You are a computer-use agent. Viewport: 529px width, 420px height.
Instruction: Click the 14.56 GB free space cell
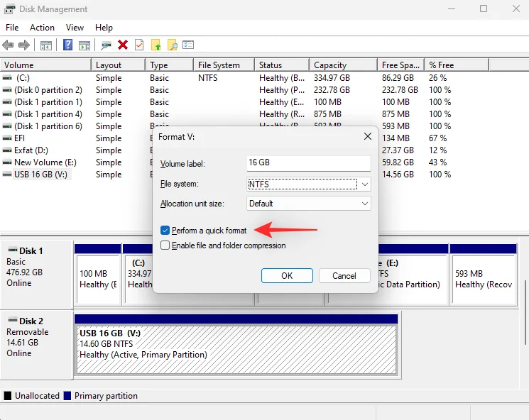[398, 175]
